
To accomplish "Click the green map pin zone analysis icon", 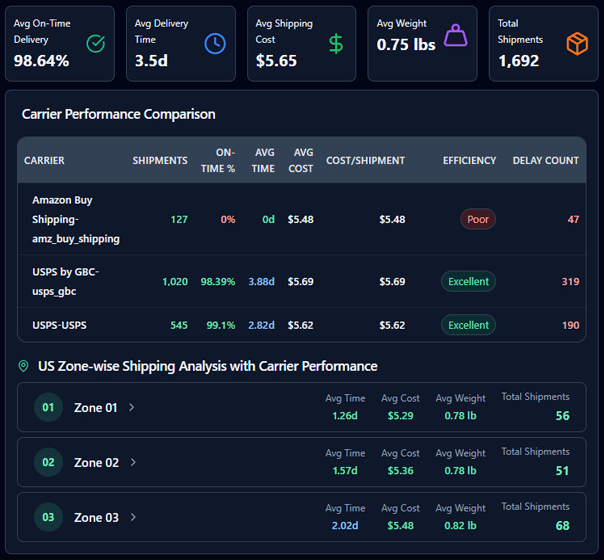I will click(23, 366).
